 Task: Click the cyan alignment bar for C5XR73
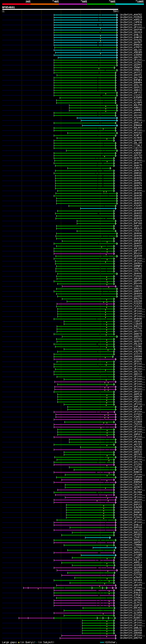click(x=98, y=538)
